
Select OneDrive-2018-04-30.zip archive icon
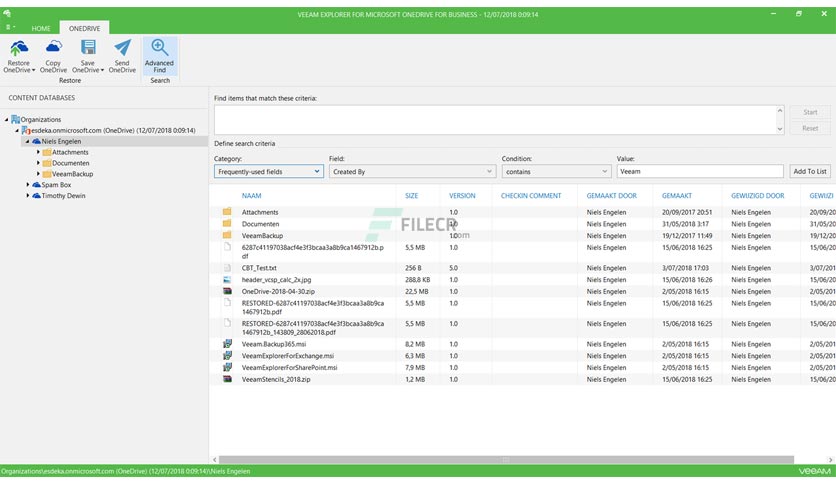coord(227,291)
